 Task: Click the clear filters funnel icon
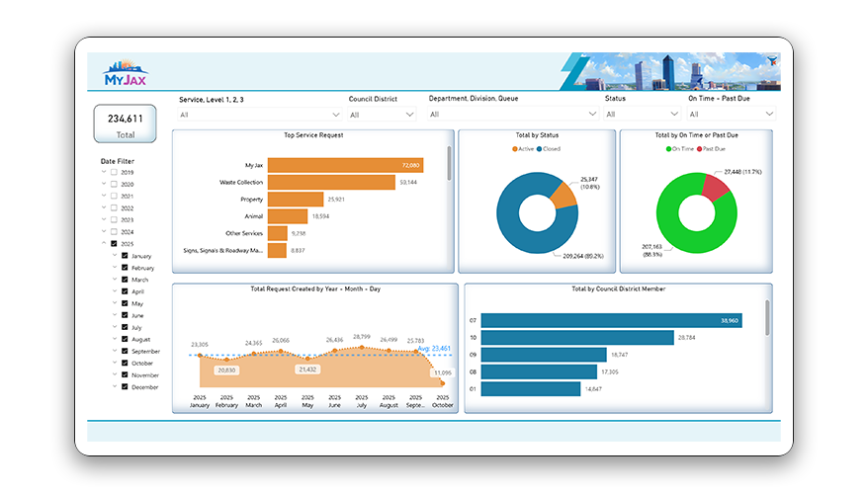(772, 61)
